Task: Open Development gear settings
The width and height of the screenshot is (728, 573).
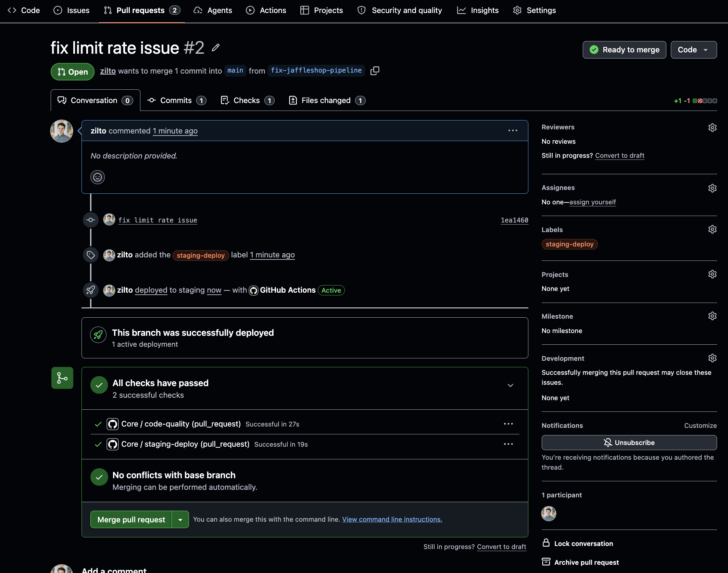Action: tap(712, 358)
